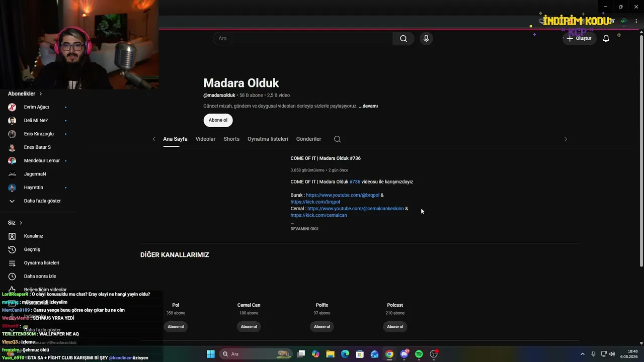
Task: Switch to the Shorts tab
Action: tap(231, 139)
